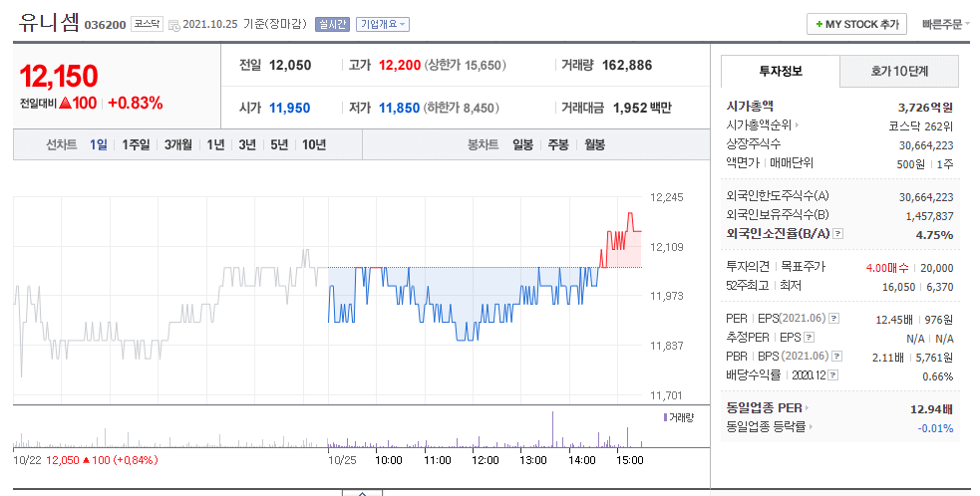Click the 거래대금 value 1,952 백만

[x=642, y=109]
